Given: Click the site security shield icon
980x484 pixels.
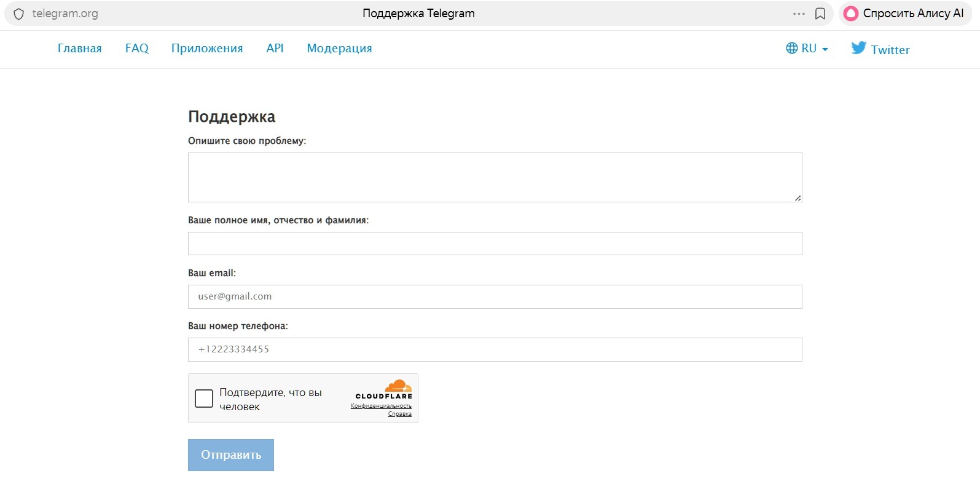Looking at the screenshot, I should 19,14.
